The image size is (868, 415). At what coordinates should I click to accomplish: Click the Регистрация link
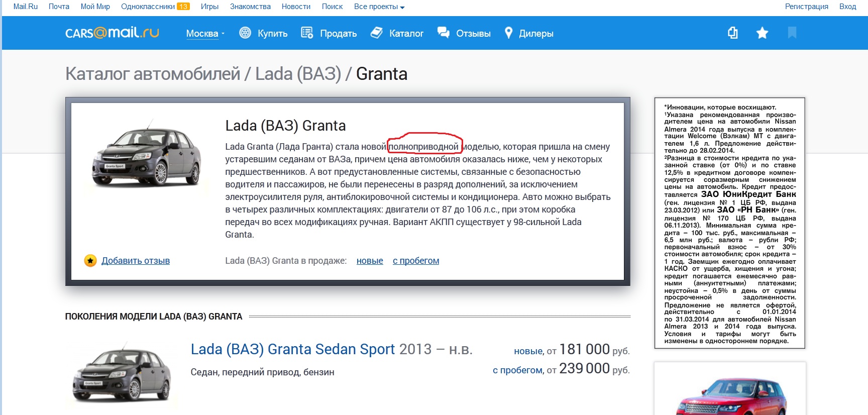[807, 7]
